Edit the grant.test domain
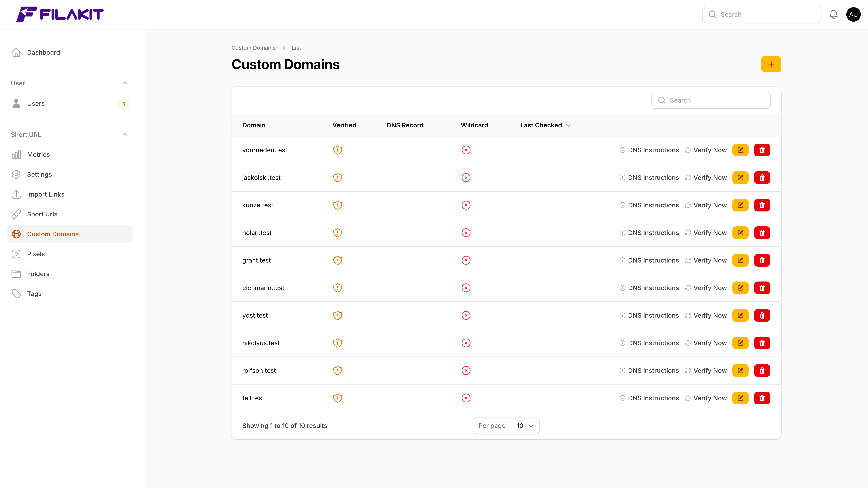The height and width of the screenshot is (488, 868). click(740, 260)
